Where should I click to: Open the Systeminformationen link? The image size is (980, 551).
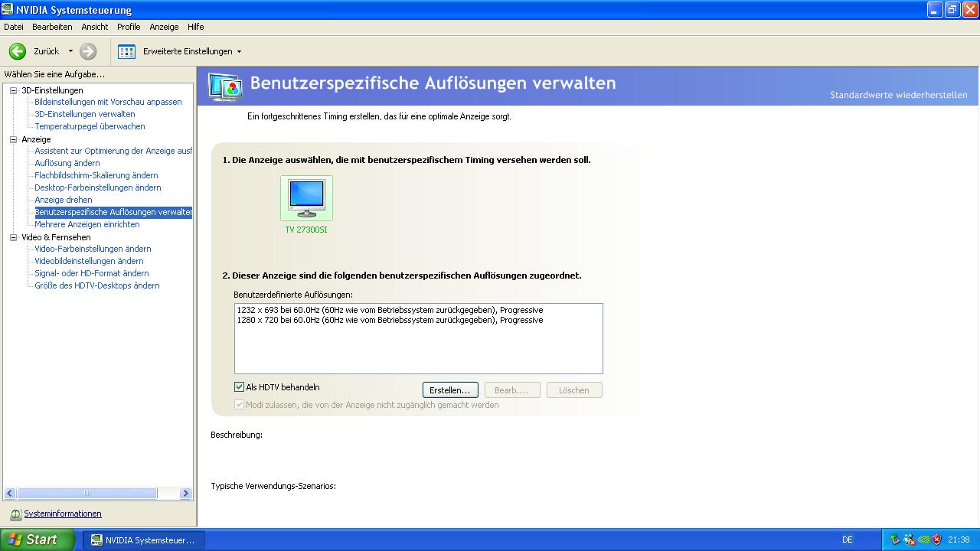click(x=63, y=514)
